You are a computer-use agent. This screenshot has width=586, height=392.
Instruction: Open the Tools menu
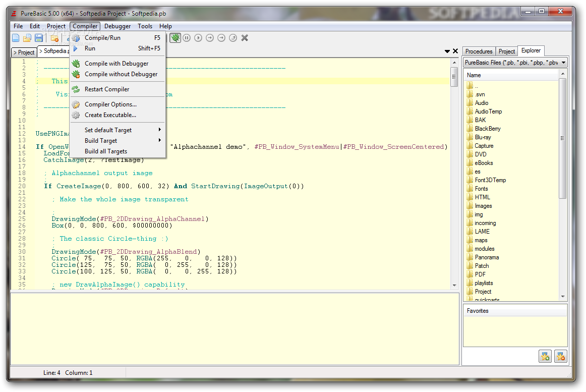click(145, 26)
